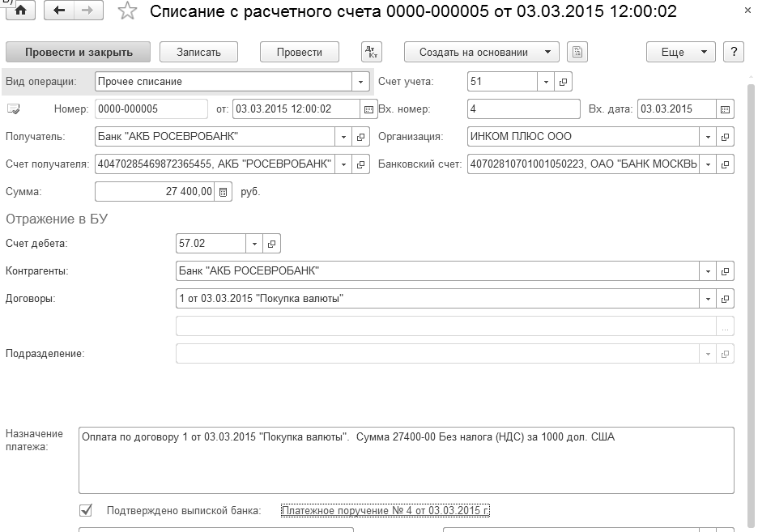Open Получатель item card icon
Screen dimensions: 758x532
tap(360, 137)
